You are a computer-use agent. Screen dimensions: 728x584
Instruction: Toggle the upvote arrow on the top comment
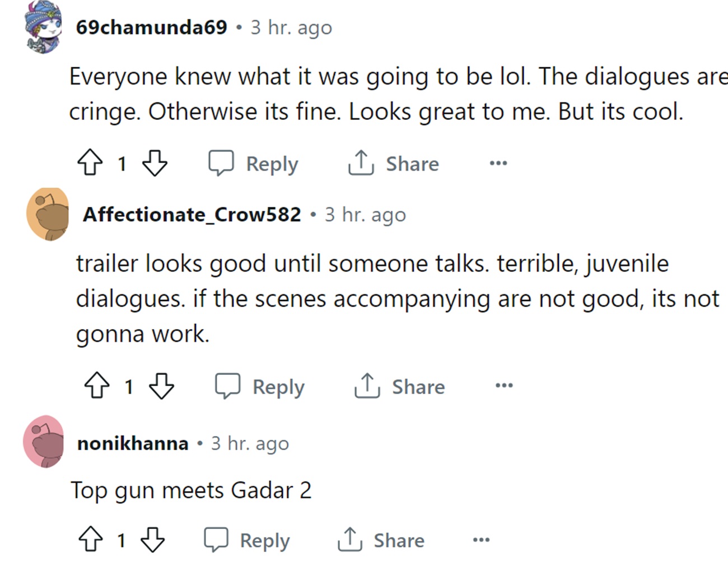pyautogui.click(x=91, y=164)
